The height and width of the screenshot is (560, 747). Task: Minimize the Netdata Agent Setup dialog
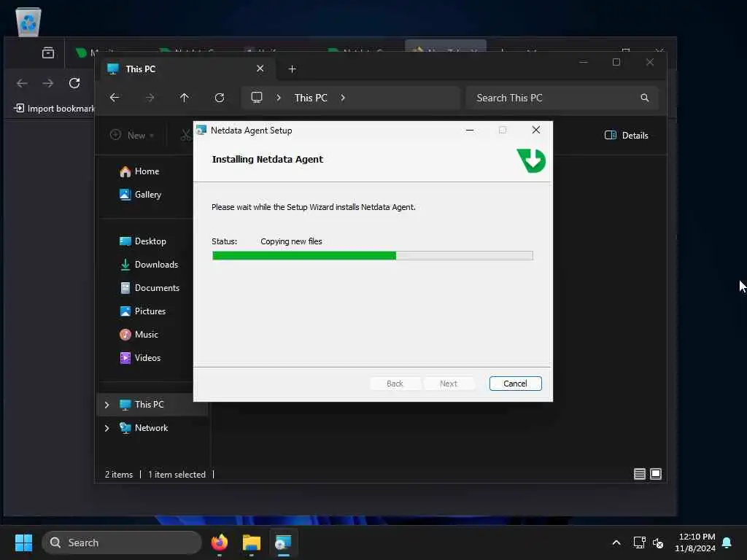coord(470,130)
